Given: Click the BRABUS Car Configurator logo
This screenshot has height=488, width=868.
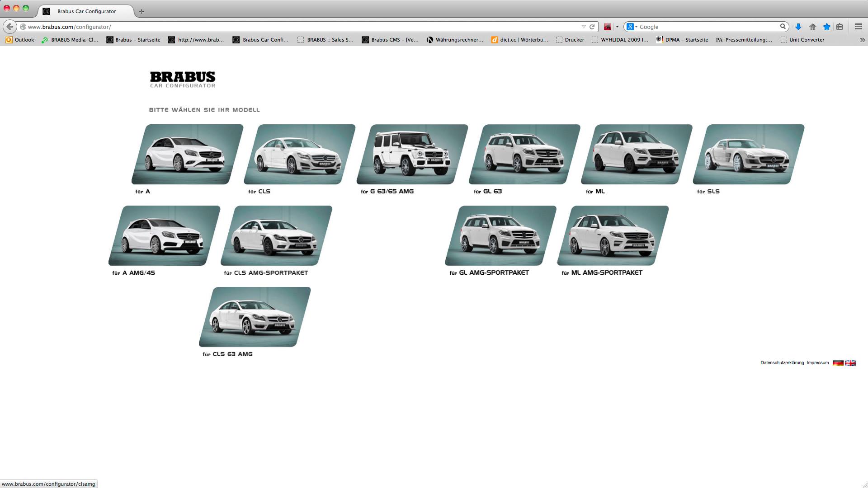Looking at the screenshot, I should click(183, 80).
